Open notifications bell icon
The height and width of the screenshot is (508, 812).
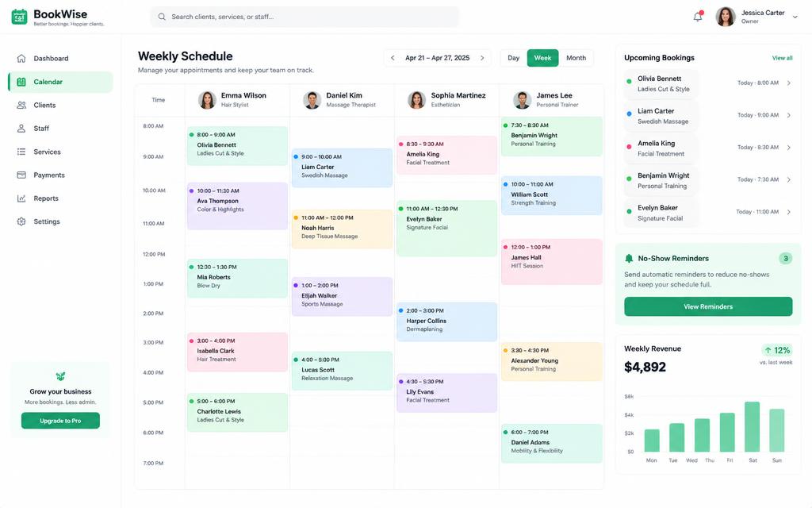click(698, 17)
